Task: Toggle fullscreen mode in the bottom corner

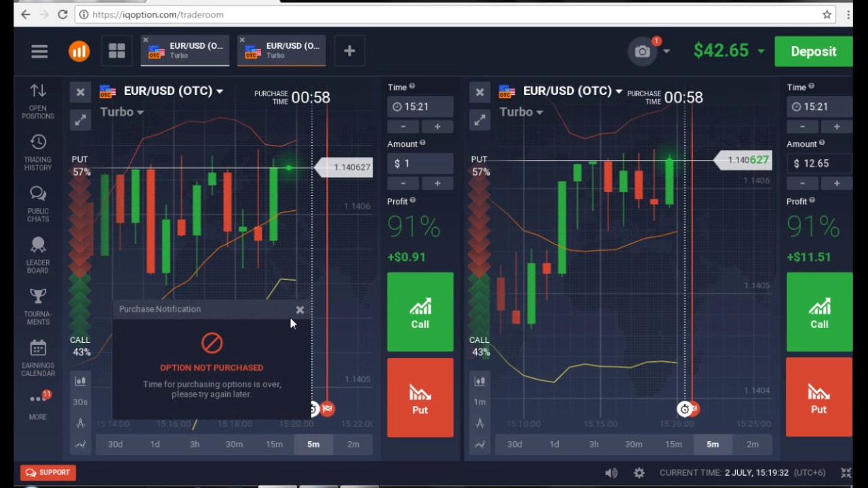Action: tap(846, 472)
